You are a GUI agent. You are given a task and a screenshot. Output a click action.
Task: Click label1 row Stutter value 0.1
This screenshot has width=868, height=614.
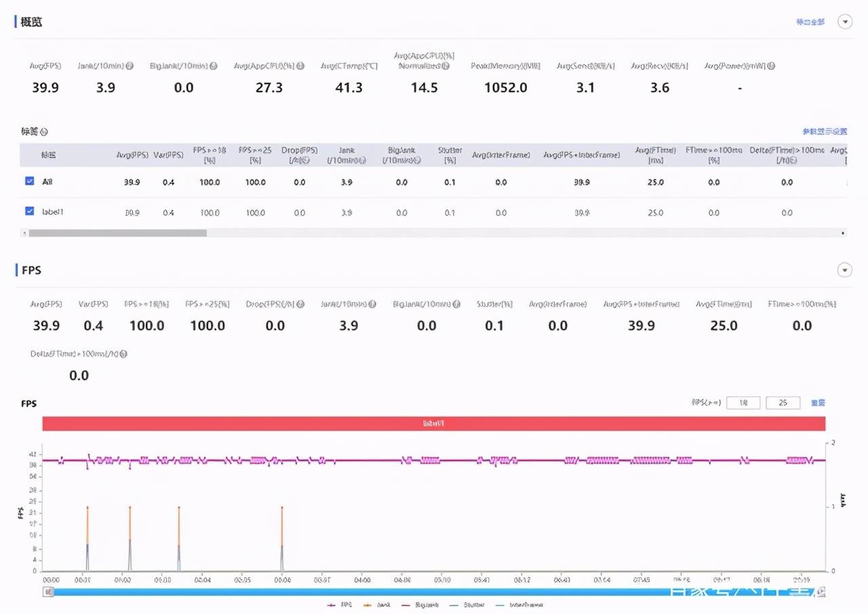[x=450, y=213]
